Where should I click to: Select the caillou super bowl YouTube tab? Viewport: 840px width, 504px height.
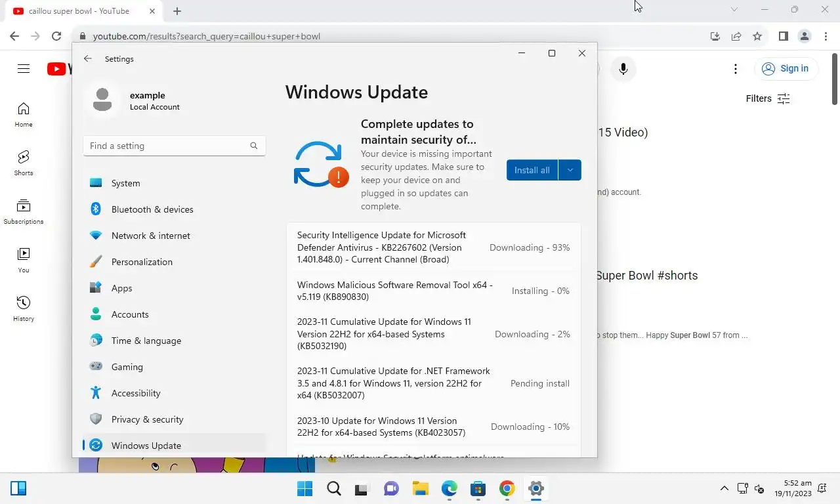point(84,11)
